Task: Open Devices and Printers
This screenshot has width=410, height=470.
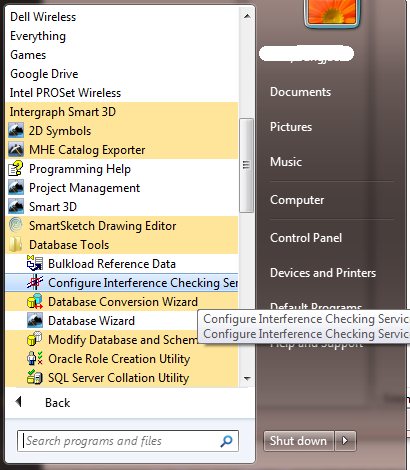Action: pyautogui.click(x=323, y=273)
